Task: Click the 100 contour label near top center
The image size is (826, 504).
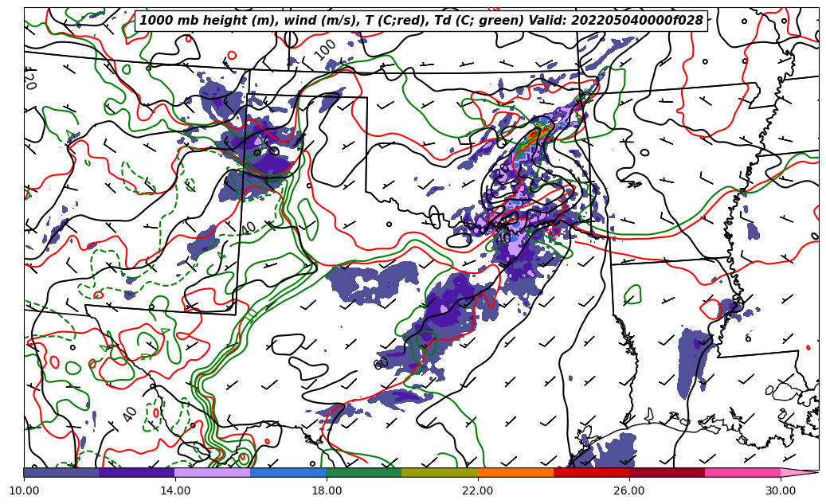Action: (x=325, y=49)
